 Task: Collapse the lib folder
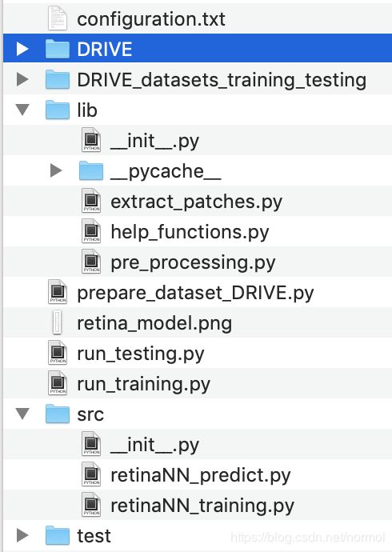[22, 110]
